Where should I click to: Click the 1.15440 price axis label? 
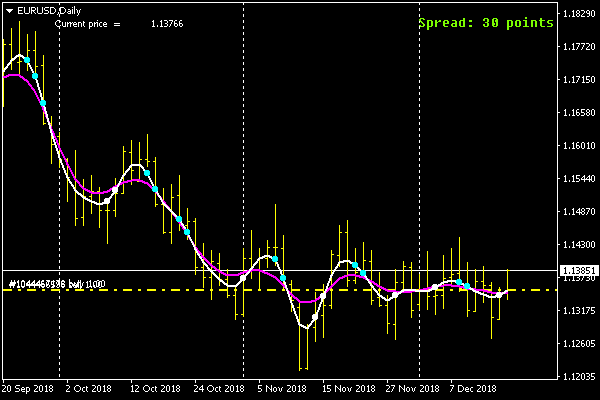coord(579,178)
